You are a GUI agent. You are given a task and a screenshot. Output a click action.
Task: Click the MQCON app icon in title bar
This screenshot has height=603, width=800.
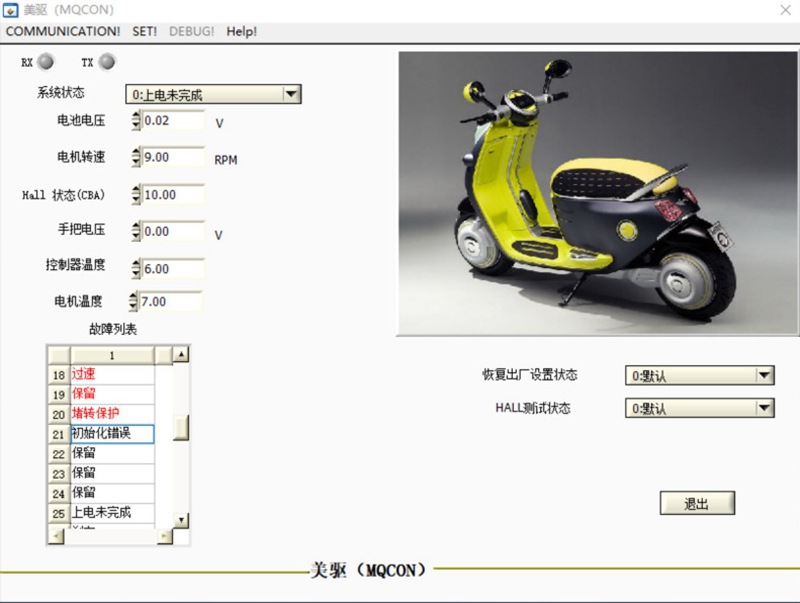[x=10, y=10]
